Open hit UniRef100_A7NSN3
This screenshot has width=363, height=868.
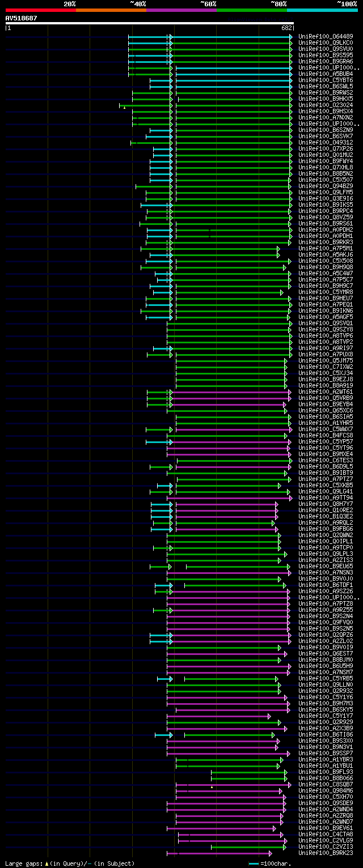coord(326,572)
